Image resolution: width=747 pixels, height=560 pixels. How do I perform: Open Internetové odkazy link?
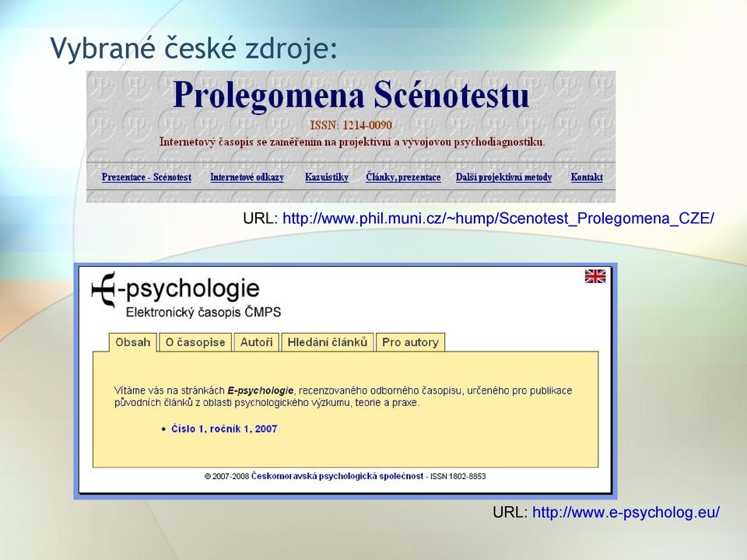247,177
